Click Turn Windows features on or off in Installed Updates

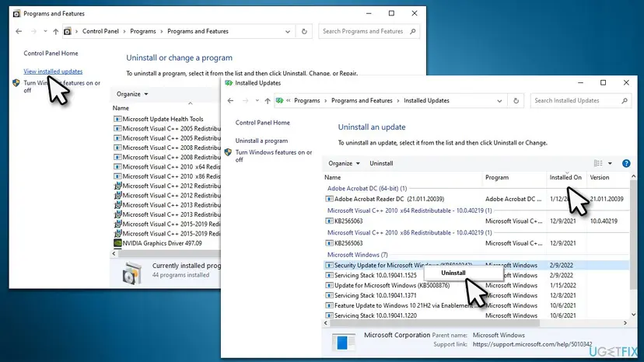point(274,155)
